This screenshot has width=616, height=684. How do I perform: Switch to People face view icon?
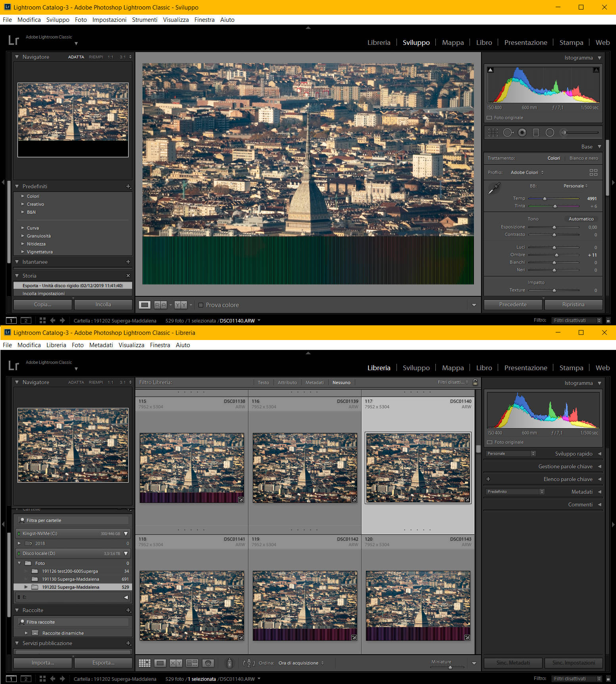pyautogui.click(x=208, y=663)
